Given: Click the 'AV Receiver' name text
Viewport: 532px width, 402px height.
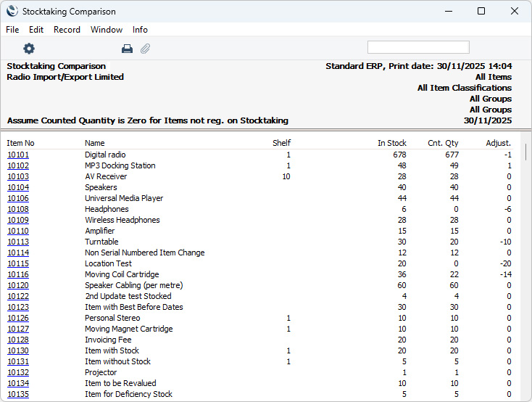Looking at the screenshot, I should click(x=106, y=176).
